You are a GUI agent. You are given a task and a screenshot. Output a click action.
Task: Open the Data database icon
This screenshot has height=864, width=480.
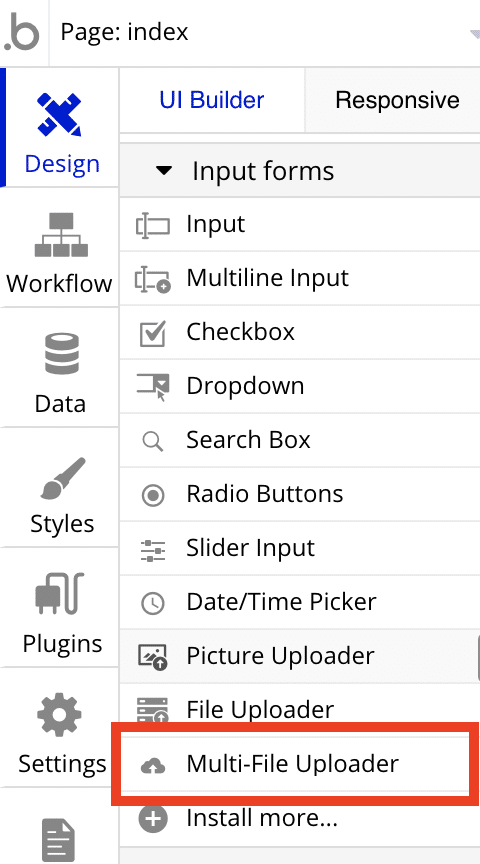pos(61,354)
